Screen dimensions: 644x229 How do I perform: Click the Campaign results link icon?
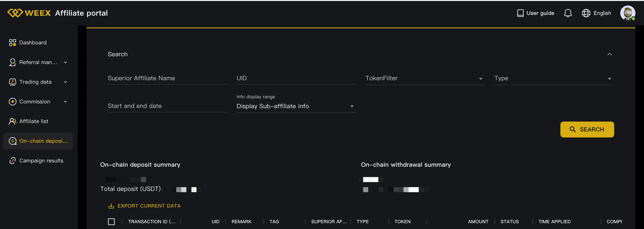coord(12,161)
